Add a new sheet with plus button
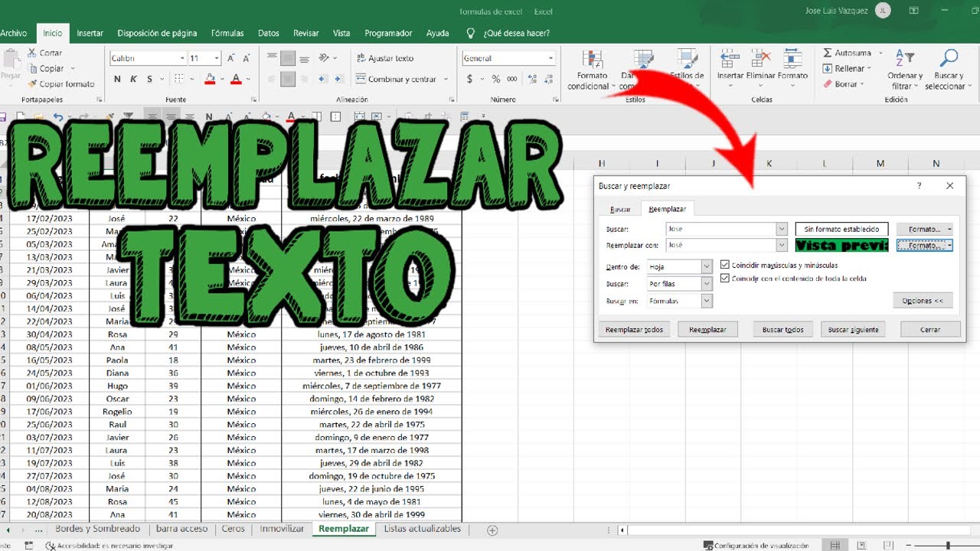980x551 pixels. pos(492,530)
